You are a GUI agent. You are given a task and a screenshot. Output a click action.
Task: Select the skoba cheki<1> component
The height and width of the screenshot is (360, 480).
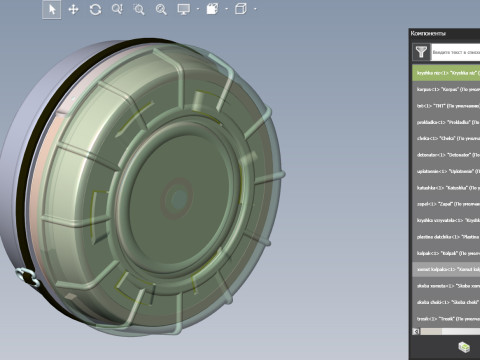(446, 302)
